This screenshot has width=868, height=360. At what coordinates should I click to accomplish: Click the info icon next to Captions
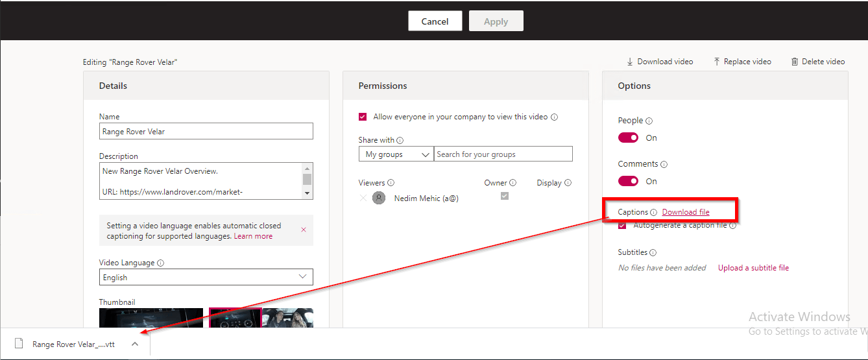point(653,213)
